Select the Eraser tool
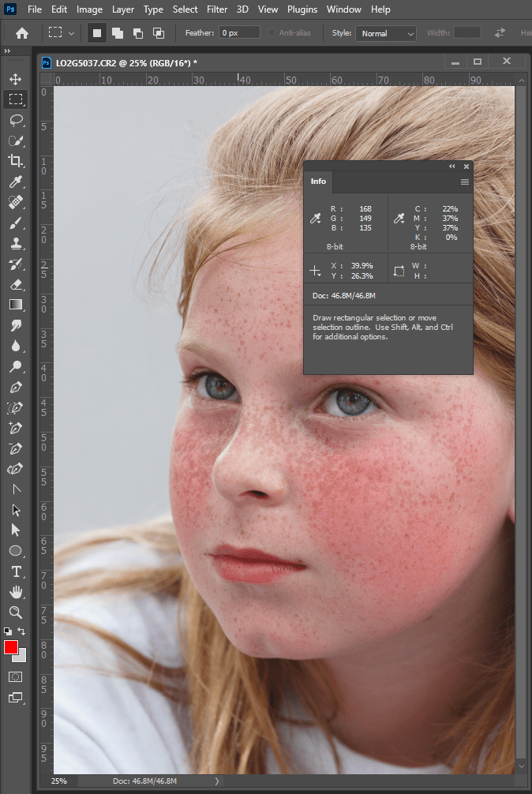 pos(16,284)
